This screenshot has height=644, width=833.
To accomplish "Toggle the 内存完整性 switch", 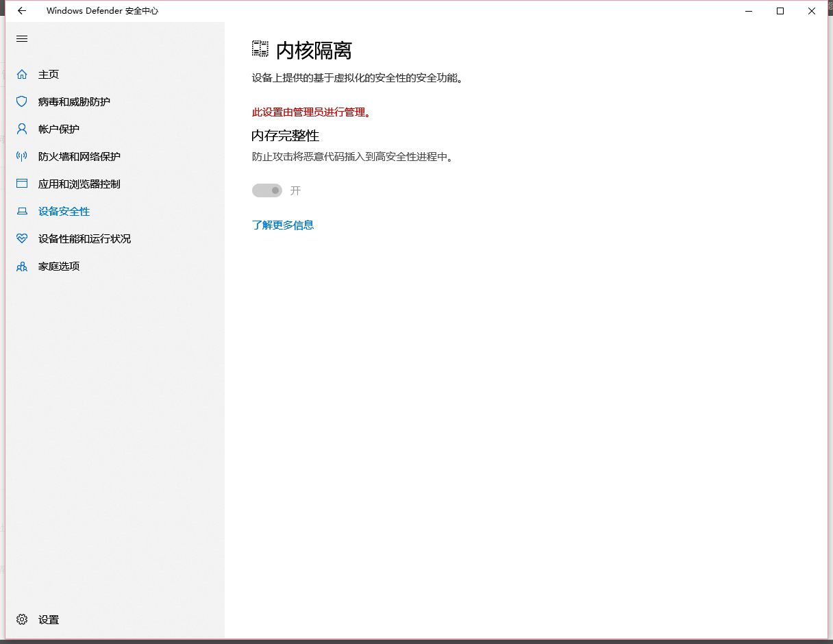I will pyautogui.click(x=267, y=190).
